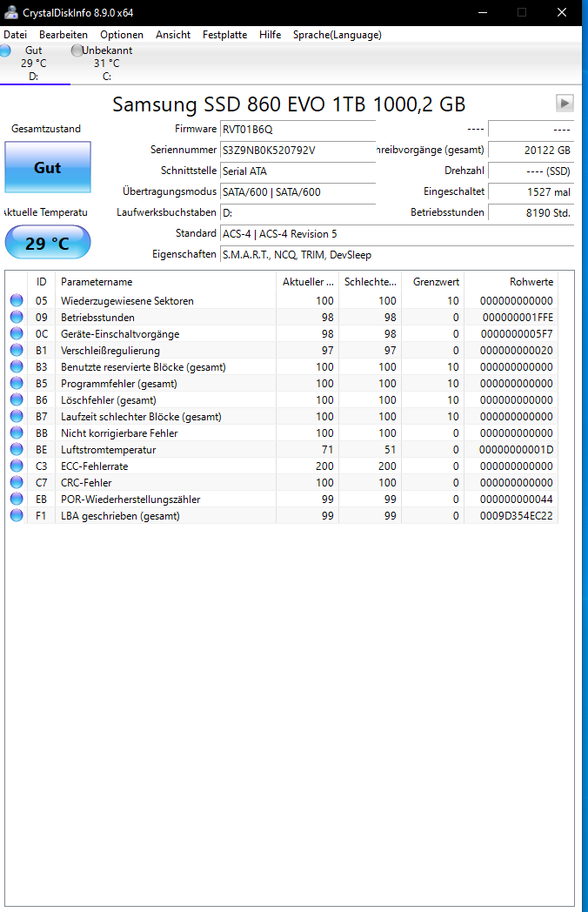588x912 pixels.
Task: Open the Ansicht menu
Action: (x=173, y=35)
